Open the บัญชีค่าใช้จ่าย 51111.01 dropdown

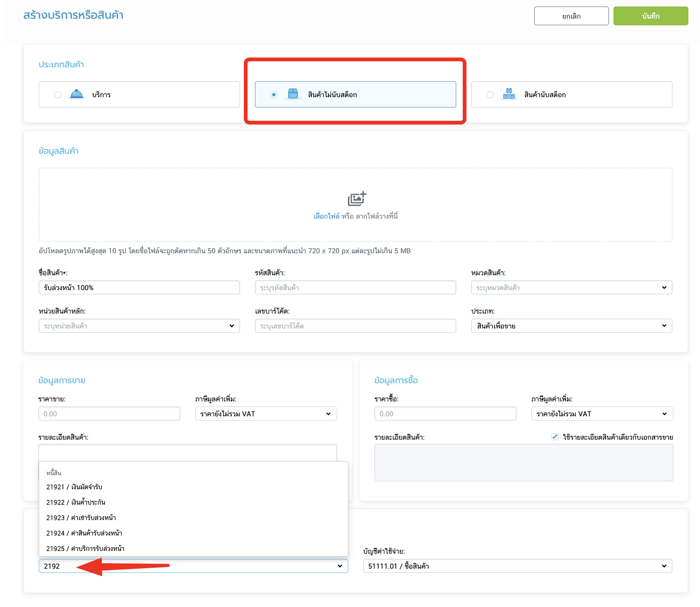[x=517, y=566]
